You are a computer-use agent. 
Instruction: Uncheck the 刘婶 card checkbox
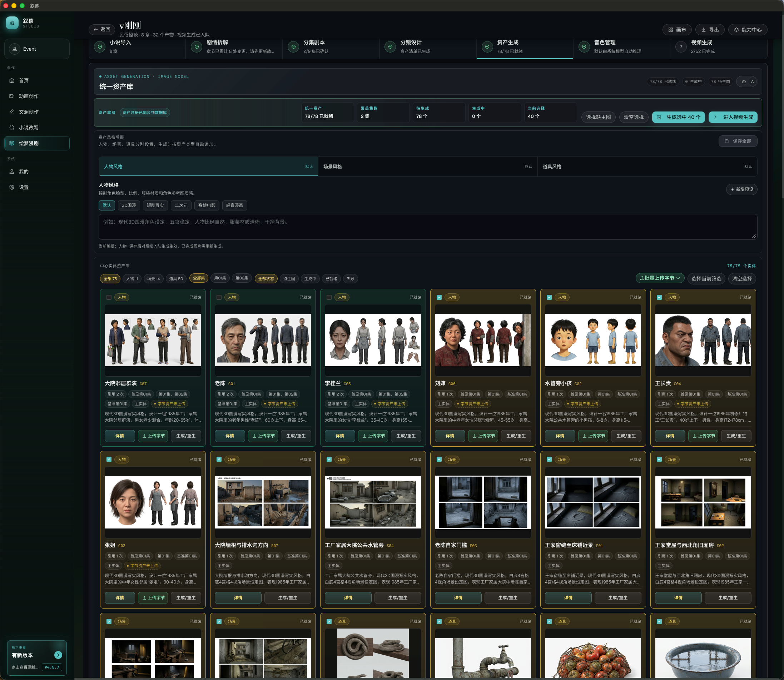[x=439, y=298]
